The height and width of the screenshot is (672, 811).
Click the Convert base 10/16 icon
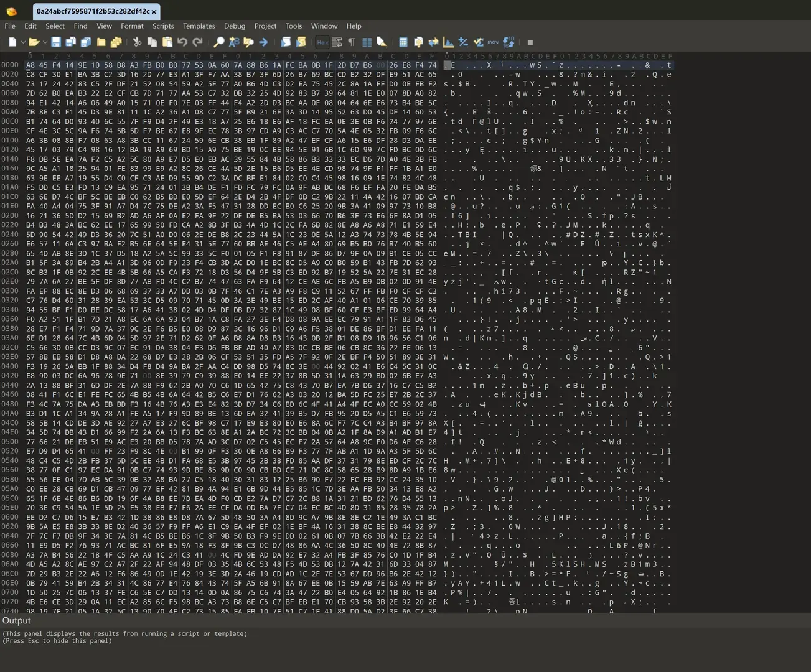pyautogui.click(x=509, y=42)
